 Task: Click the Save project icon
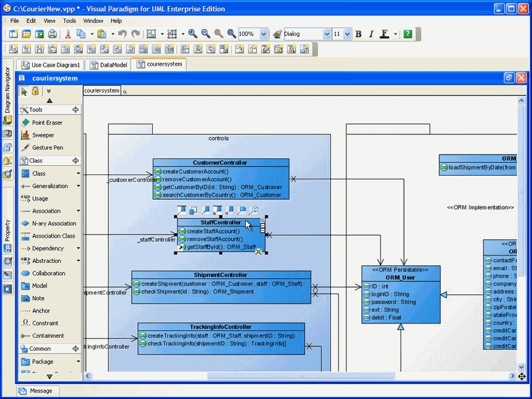click(40, 33)
